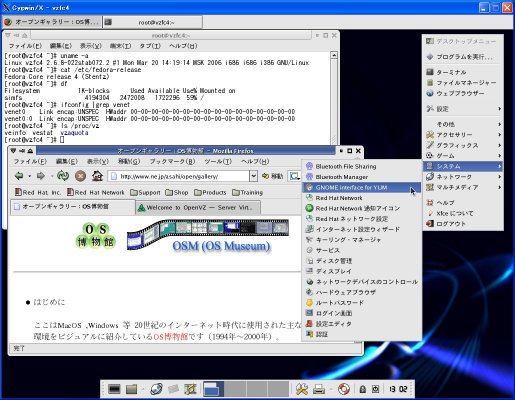Image resolution: width=515 pixels, height=400 pixels.
Task: Reload the page in Firefox
Action: (x=63, y=176)
